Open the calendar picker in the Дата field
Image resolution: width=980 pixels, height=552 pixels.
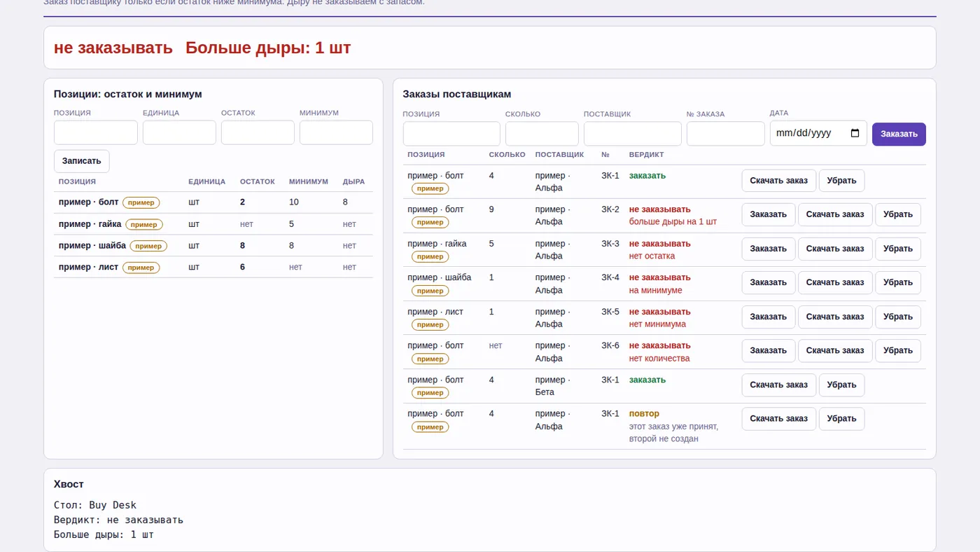click(855, 133)
